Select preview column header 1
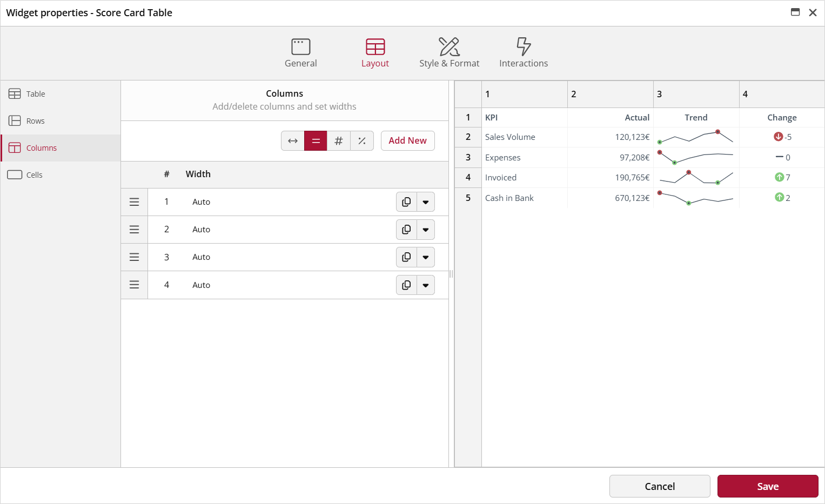Image resolution: width=825 pixels, height=504 pixels. 525,95
